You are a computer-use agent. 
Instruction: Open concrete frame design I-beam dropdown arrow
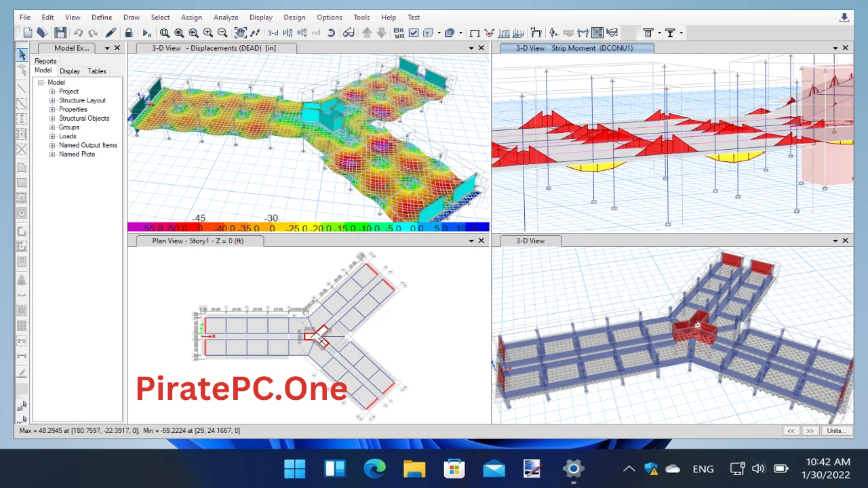pos(659,33)
